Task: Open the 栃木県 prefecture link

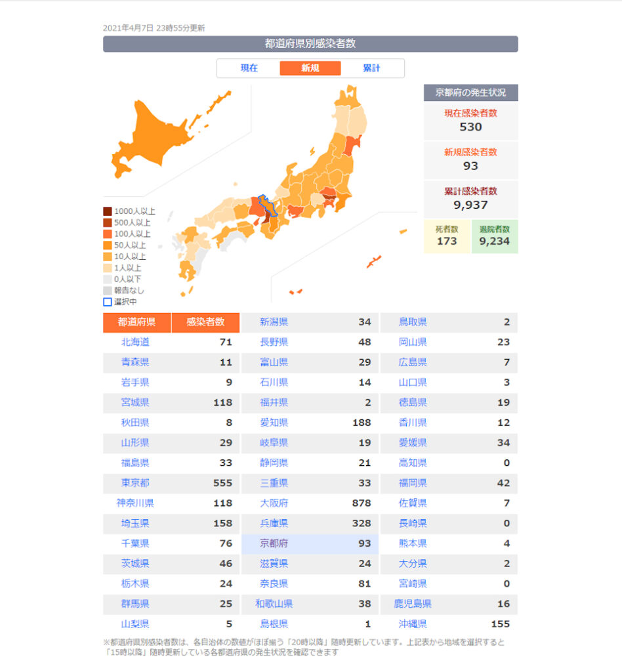Action: click(x=135, y=583)
